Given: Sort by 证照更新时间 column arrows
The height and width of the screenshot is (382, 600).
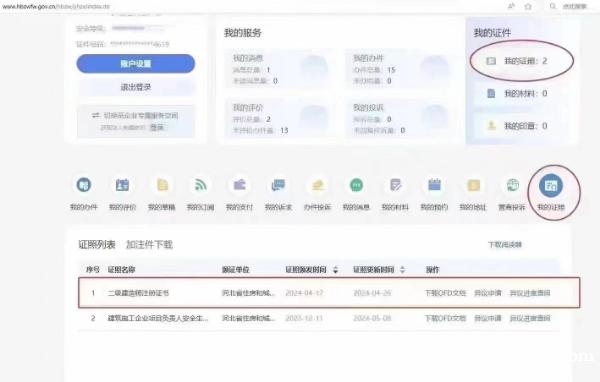Looking at the screenshot, I should 402,270.
